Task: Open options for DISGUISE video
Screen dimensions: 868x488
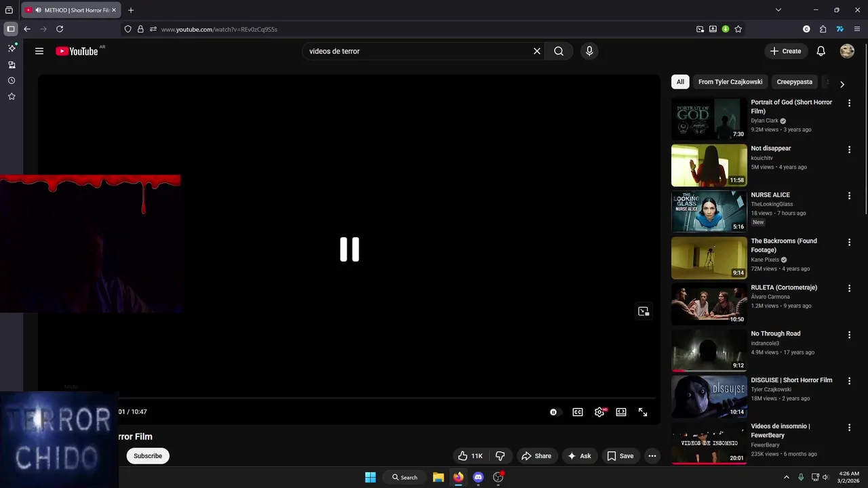Action: coord(849,381)
